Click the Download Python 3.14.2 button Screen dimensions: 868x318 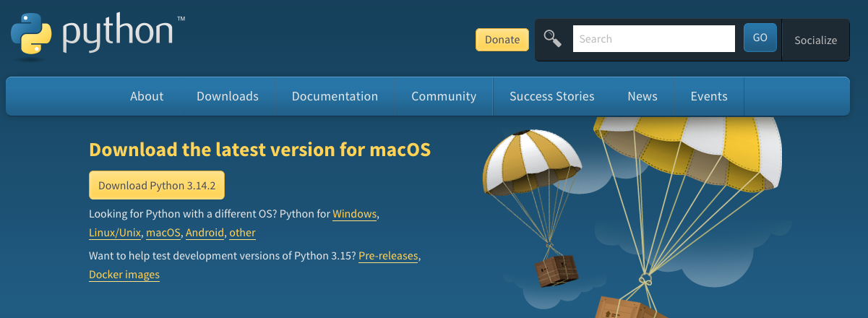pos(157,185)
